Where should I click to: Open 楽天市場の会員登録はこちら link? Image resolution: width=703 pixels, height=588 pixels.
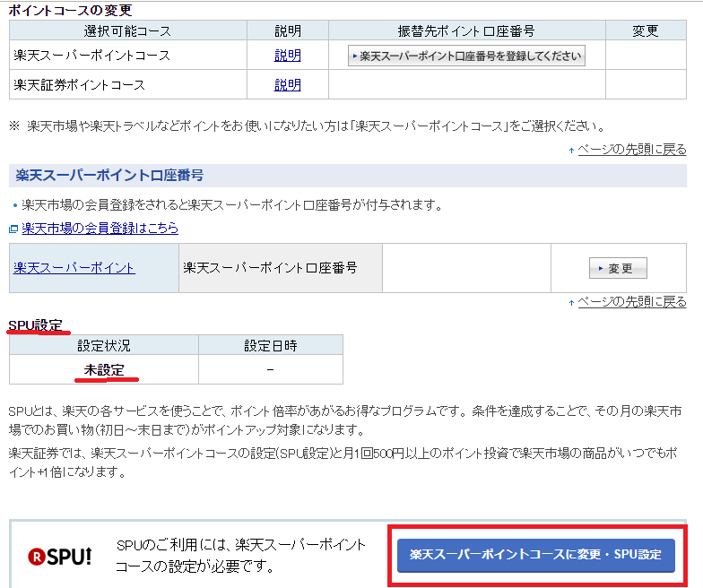pos(100,228)
